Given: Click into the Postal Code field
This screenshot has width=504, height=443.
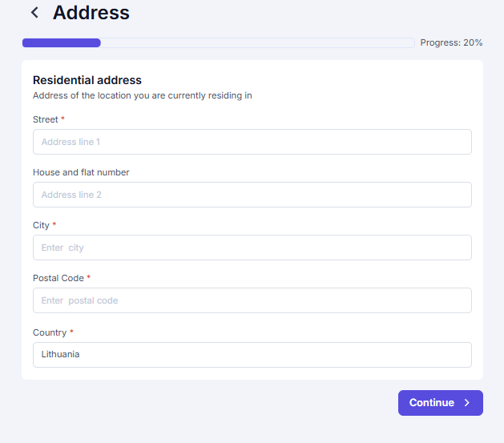Looking at the screenshot, I should [252, 300].
